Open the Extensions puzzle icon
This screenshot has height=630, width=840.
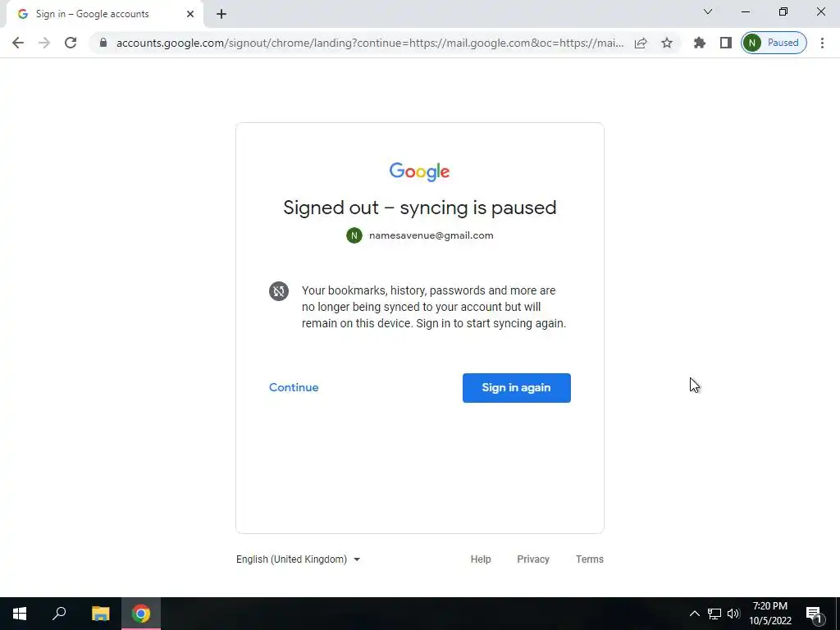tap(700, 43)
